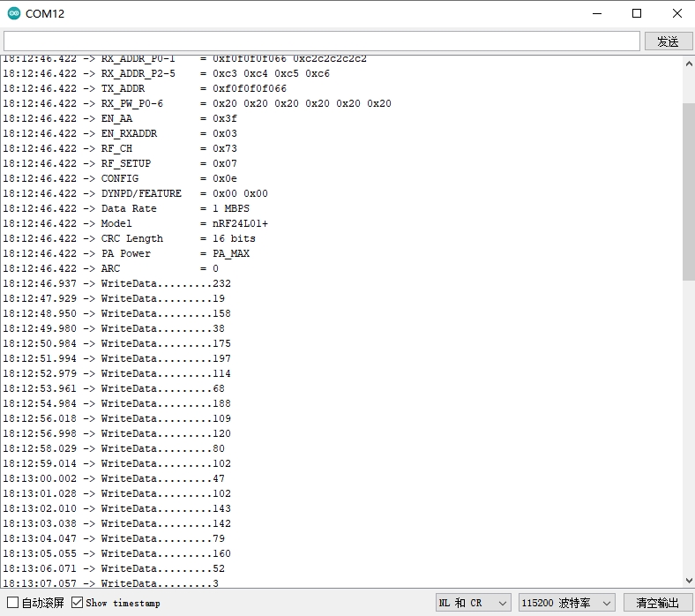Click the WriteData........188 line
The width and height of the screenshot is (695, 616).
[x=117, y=403]
